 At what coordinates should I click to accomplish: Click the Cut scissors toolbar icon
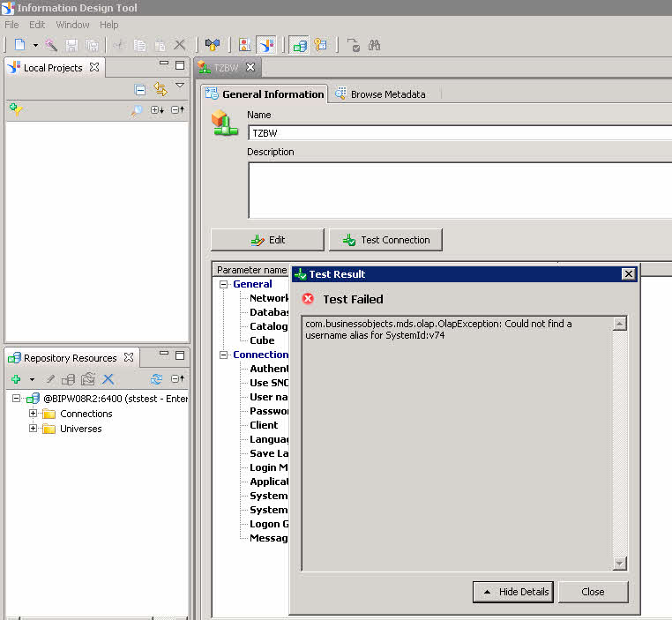coord(119,45)
